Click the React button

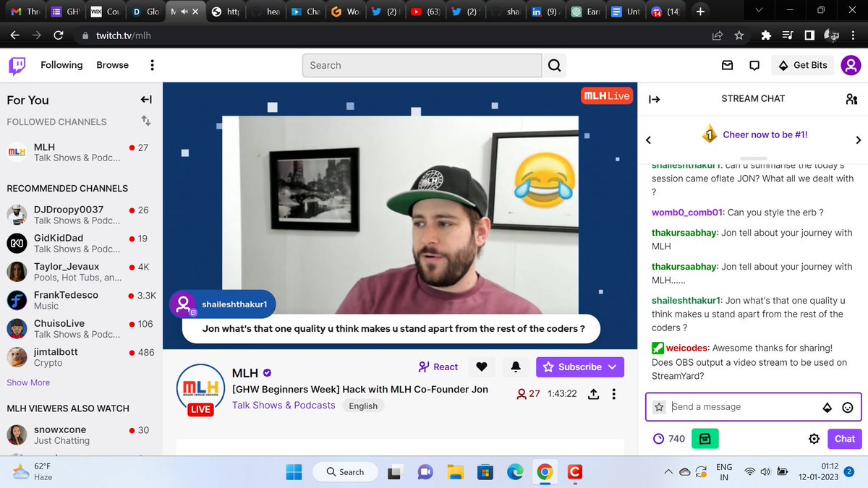pyautogui.click(x=438, y=367)
